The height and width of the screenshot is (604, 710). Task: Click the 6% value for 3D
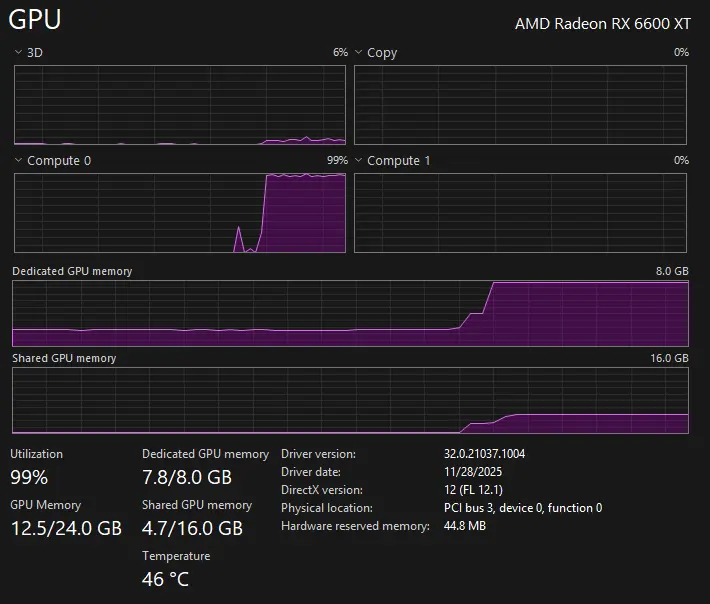pos(341,52)
